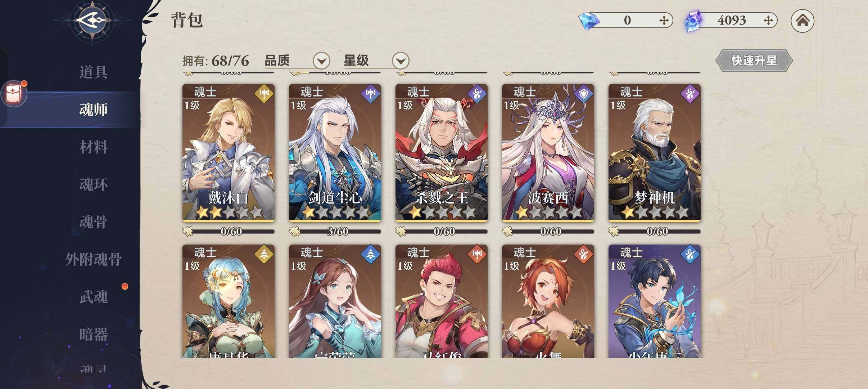
Task: Open the red envelope icon
Action: point(14,93)
